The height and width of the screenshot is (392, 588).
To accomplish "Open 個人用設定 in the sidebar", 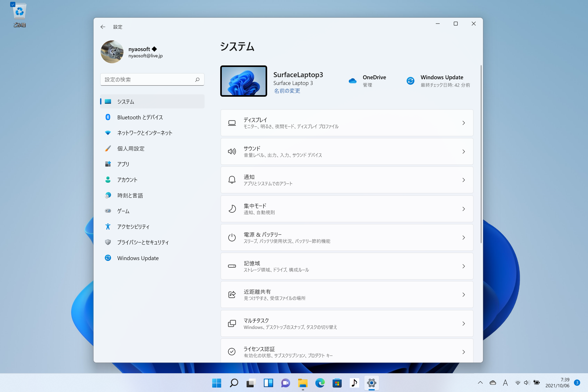I will (152, 149).
